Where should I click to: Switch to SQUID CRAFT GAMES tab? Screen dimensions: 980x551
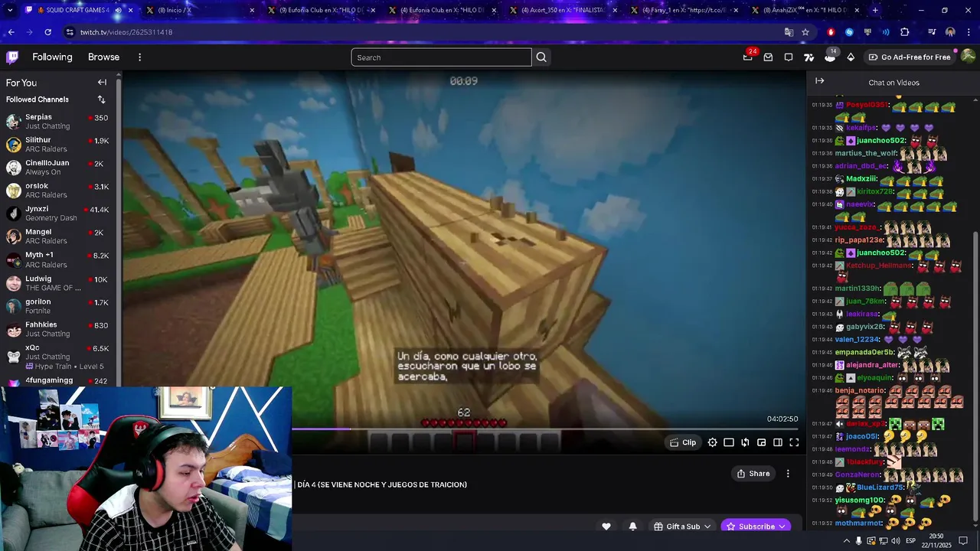[81, 10]
